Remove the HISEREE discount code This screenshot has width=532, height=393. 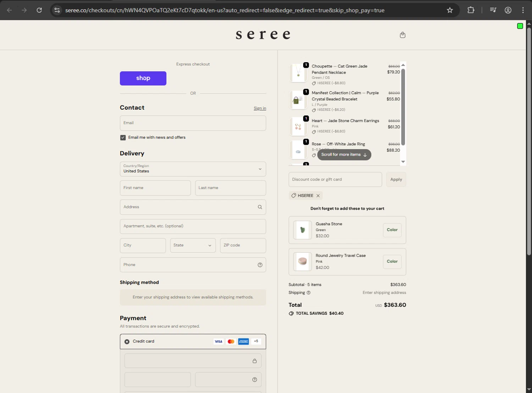coord(318,196)
